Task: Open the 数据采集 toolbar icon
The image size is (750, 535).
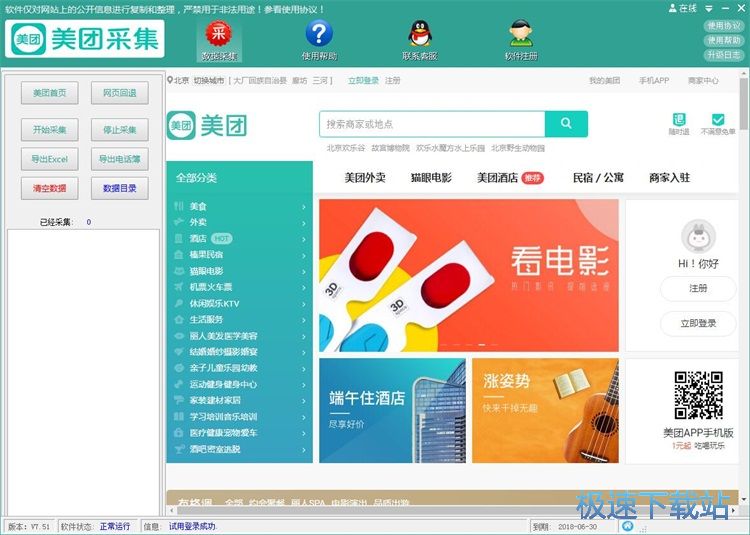Action: coord(219,42)
